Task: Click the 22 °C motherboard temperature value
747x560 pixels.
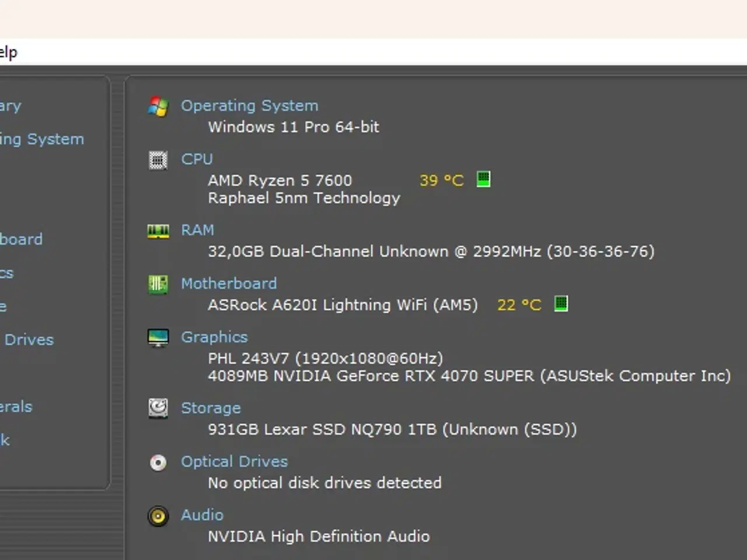Action: (x=519, y=305)
